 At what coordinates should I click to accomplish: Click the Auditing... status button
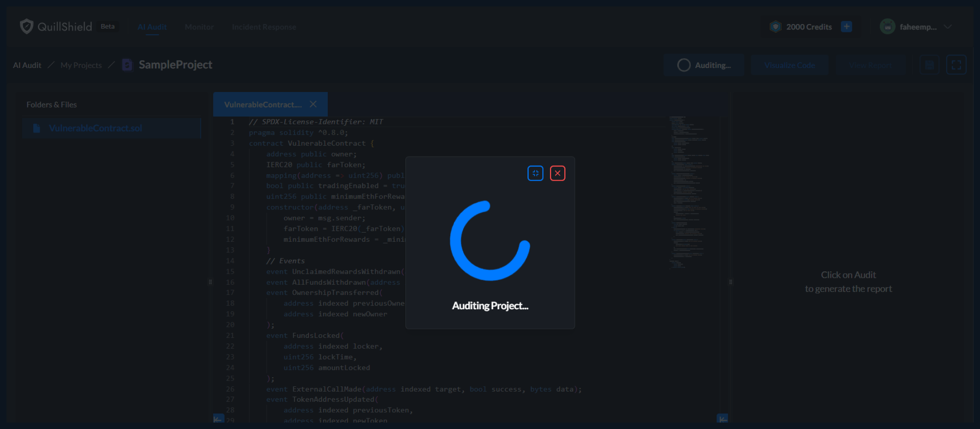pos(704,65)
